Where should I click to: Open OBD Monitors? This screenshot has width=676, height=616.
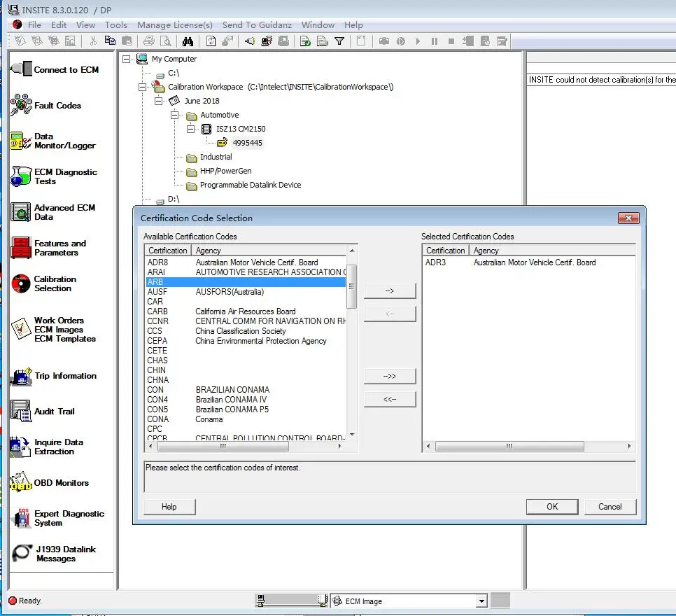point(49,483)
